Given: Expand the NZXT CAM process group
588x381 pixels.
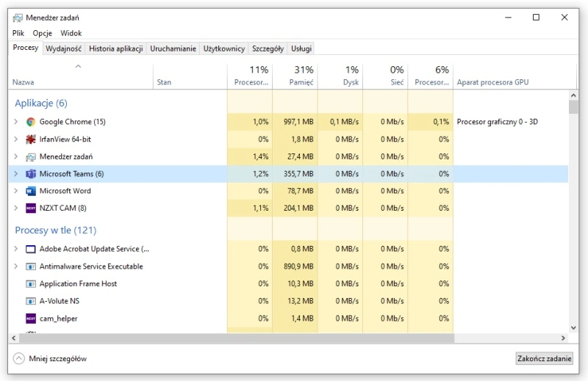Looking at the screenshot, I should 15,208.
